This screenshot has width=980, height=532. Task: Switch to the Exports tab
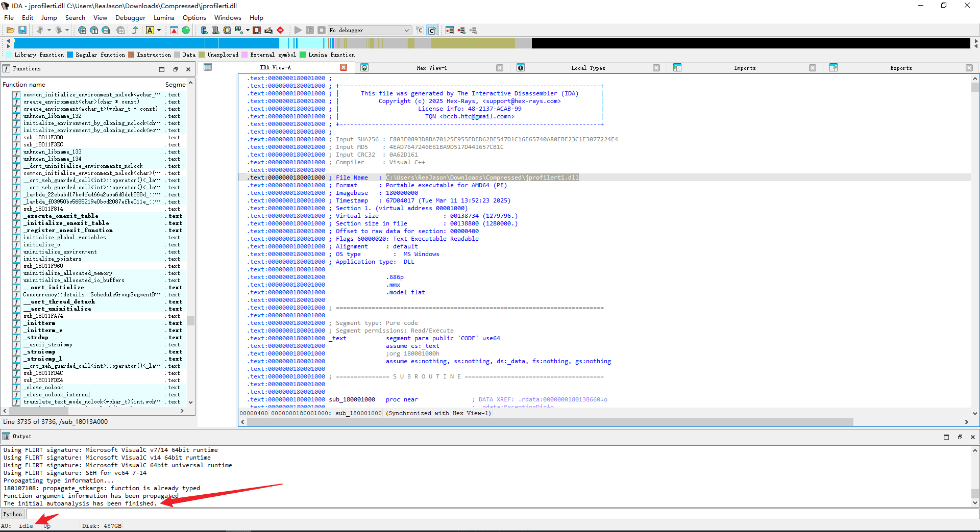[901, 68]
